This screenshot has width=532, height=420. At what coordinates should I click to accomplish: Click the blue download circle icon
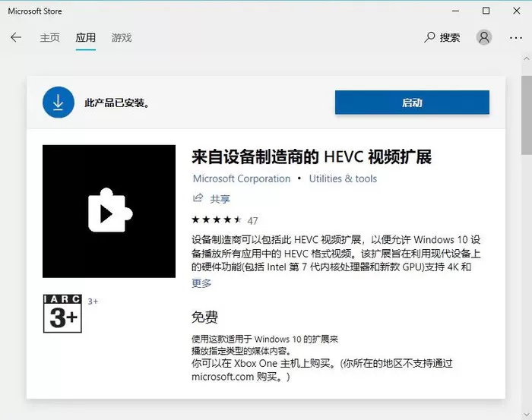tap(59, 102)
